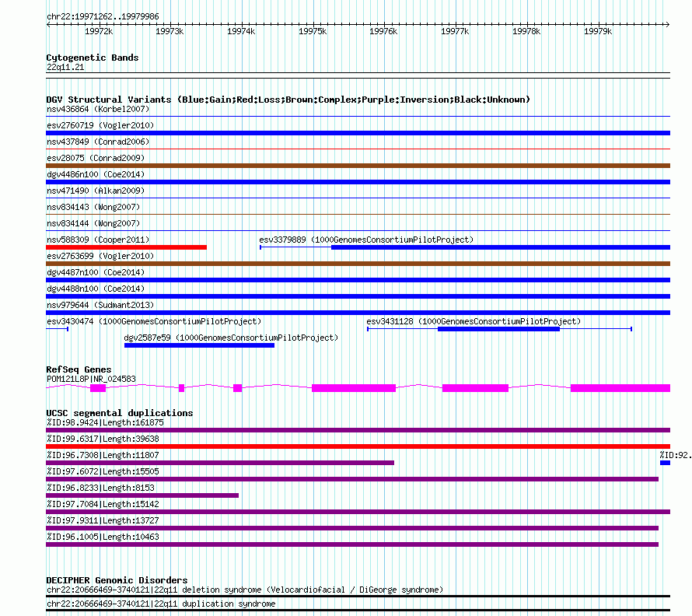Open the 22q11 duplication syndrome DECIPHER entry
Screen dimensions: 692x616
click(161, 604)
